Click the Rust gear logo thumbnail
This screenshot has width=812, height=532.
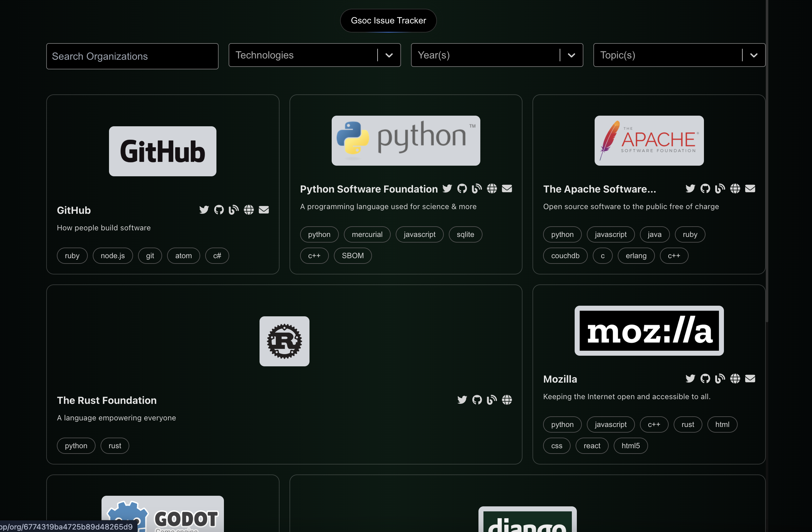[x=284, y=341]
